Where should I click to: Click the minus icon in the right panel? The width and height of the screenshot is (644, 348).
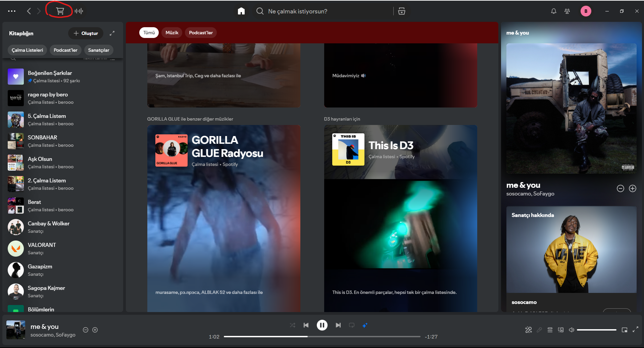pos(621,188)
